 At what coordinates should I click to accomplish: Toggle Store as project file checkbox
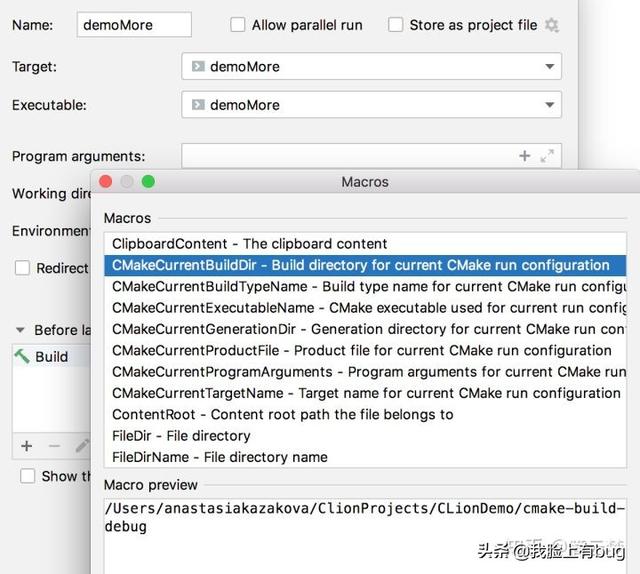[x=396, y=25]
